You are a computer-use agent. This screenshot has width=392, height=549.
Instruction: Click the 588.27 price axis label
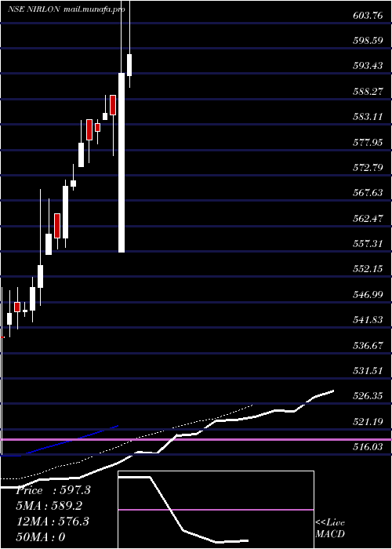pos(367,92)
